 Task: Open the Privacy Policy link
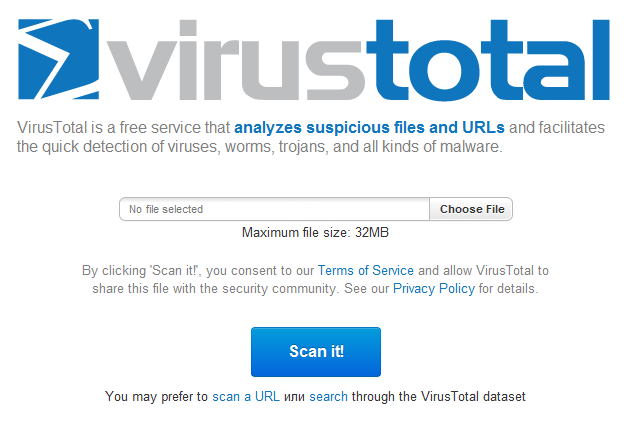pyautogui.click(x=434, y=289)
